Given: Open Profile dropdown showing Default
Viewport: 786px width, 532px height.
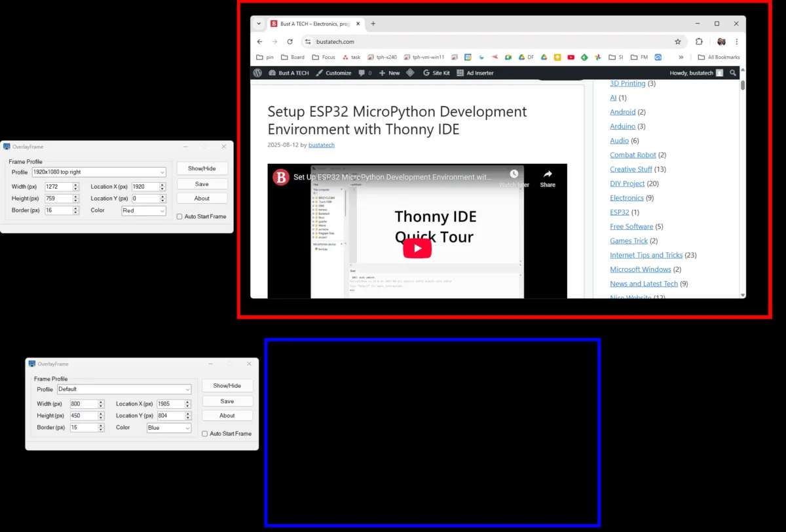Looking at the screenshot, I should coord(124,389).
